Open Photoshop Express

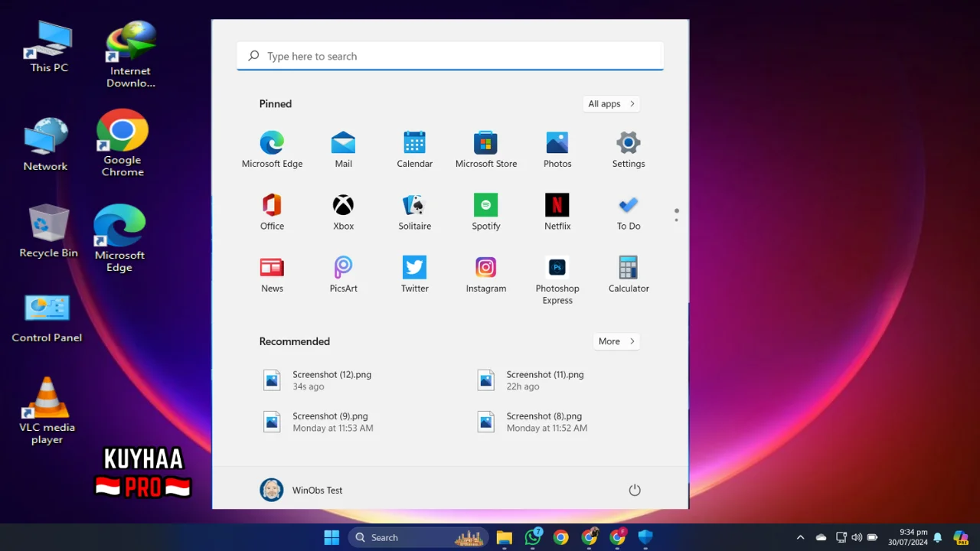pyautogui.click(x=557, y=280)
